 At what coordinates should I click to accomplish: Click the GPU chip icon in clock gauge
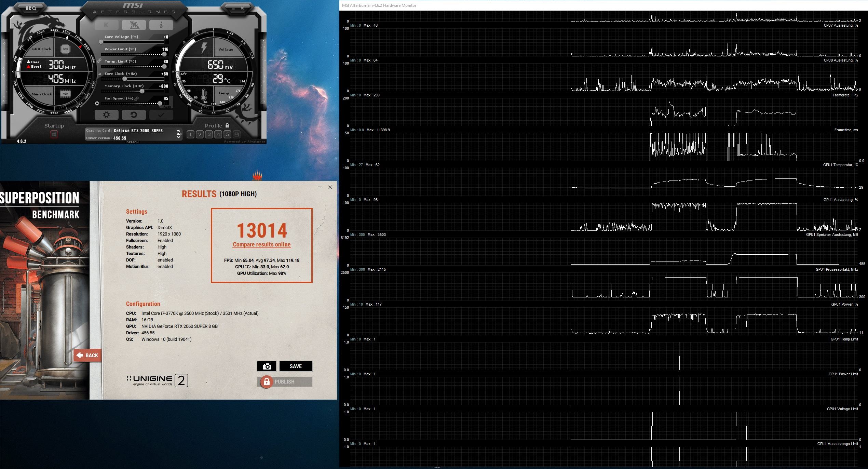click(x=65, y=49)
